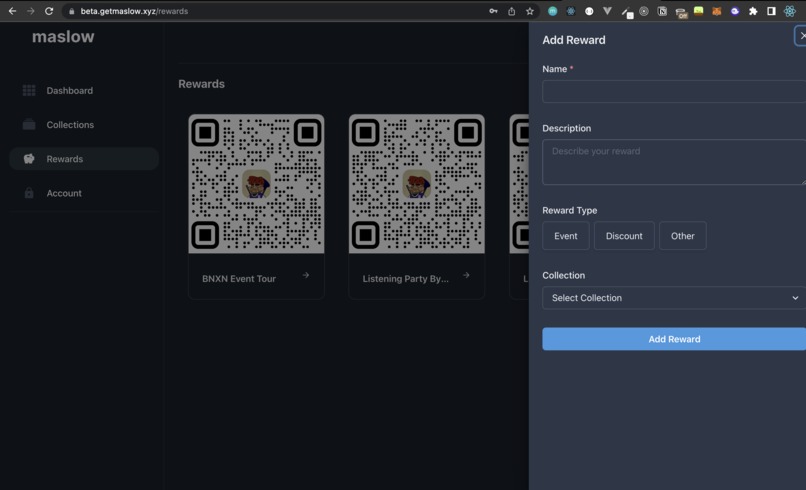The width and height of the screenshot is (806, 490).
Task: Click the Listening Party QR code image
Action: 416,184
